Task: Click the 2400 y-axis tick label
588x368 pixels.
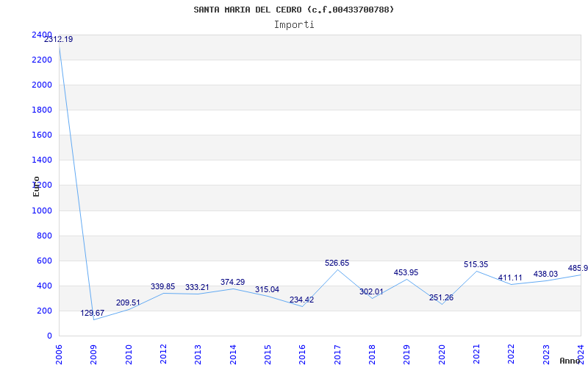Action: (x=42, y=35)
